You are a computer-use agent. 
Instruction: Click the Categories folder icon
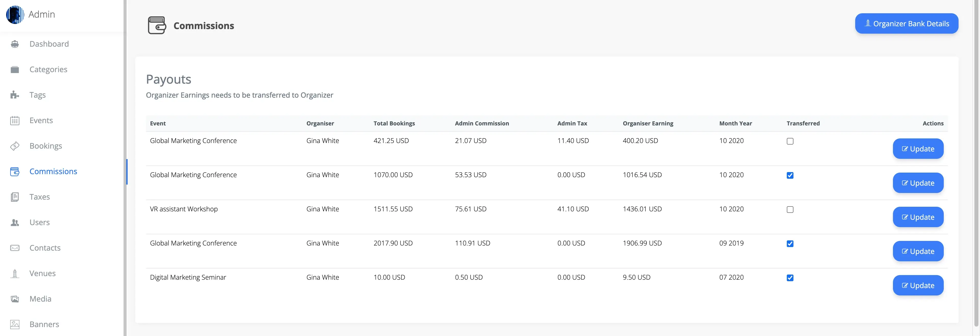tap(15, 70)
